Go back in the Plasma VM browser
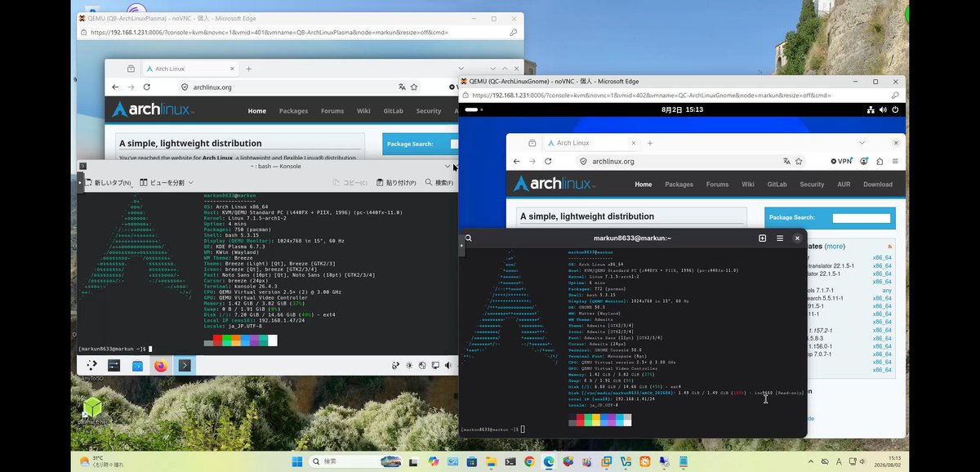Screen dimensions: 980x472 click(x=115, y=87)
